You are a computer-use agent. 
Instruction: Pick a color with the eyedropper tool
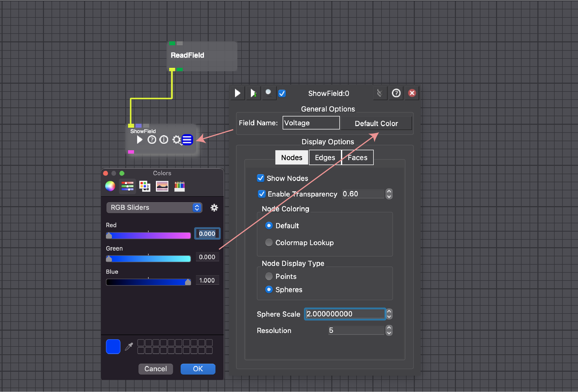[129, 347]
